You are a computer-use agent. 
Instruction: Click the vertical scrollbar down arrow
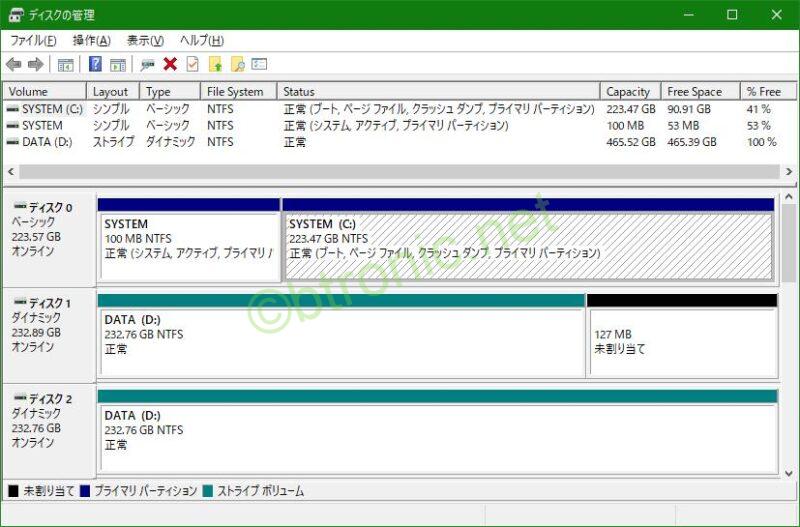tap(789, 473)
